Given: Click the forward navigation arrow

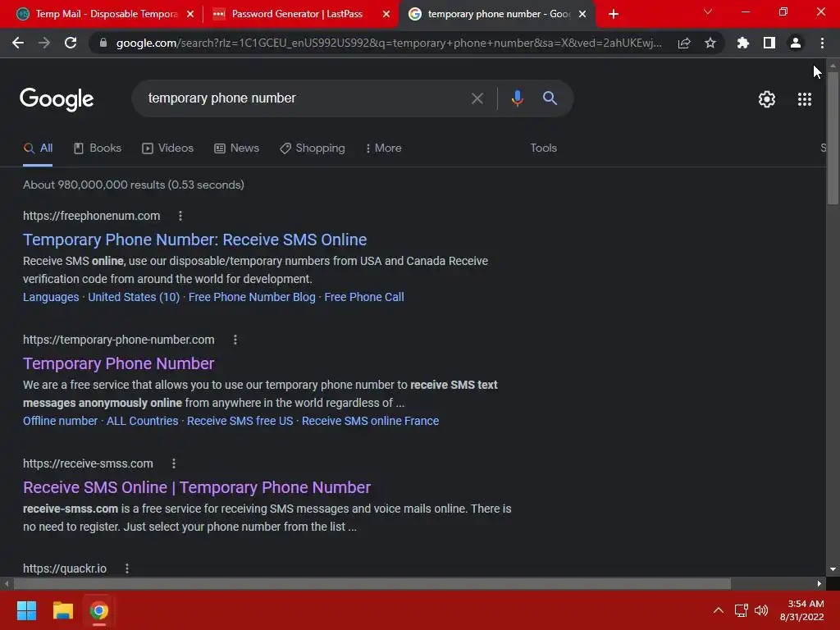Looking at the screenshot, I should click(x=44, y=43).
